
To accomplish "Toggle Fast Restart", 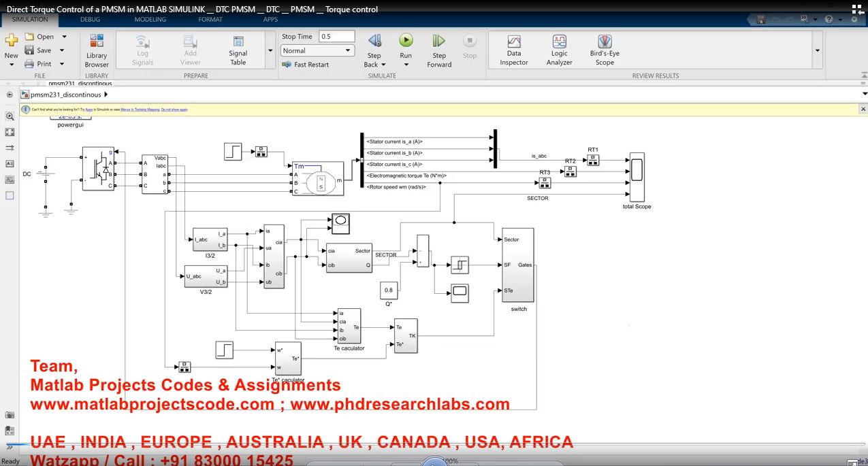I will click(305, 65).
